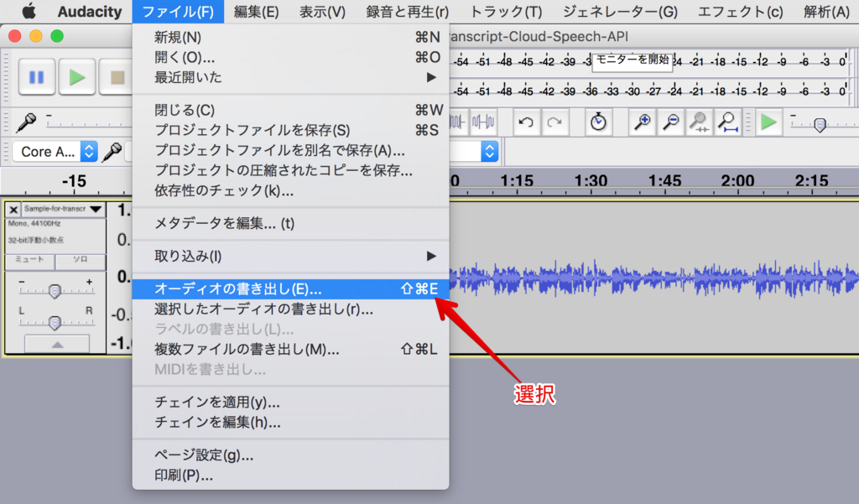Select チェインを適用(y)... menu item
Viewport: 859px width, 504px height.
click(290, 402)
